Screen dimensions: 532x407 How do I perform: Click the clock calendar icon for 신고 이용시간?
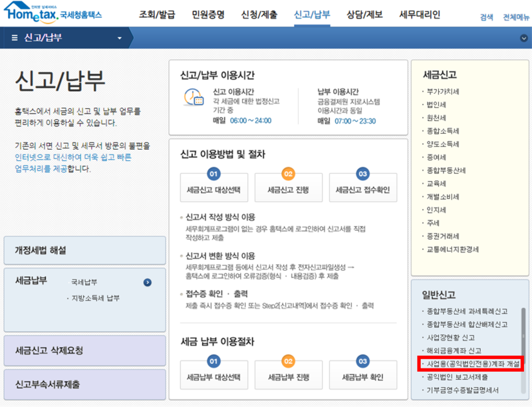pos(194,98)
